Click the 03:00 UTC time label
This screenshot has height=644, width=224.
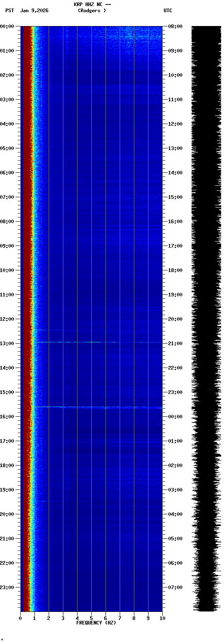[x=175, y=490]
